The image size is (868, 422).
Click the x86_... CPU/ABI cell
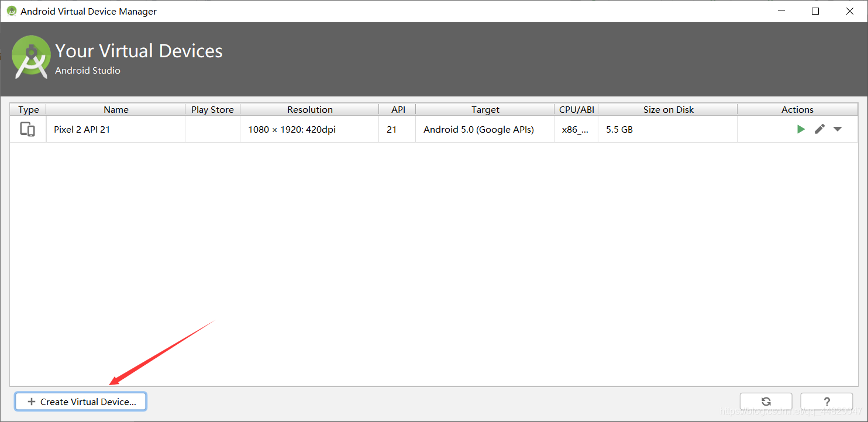[x=576, y=129]
